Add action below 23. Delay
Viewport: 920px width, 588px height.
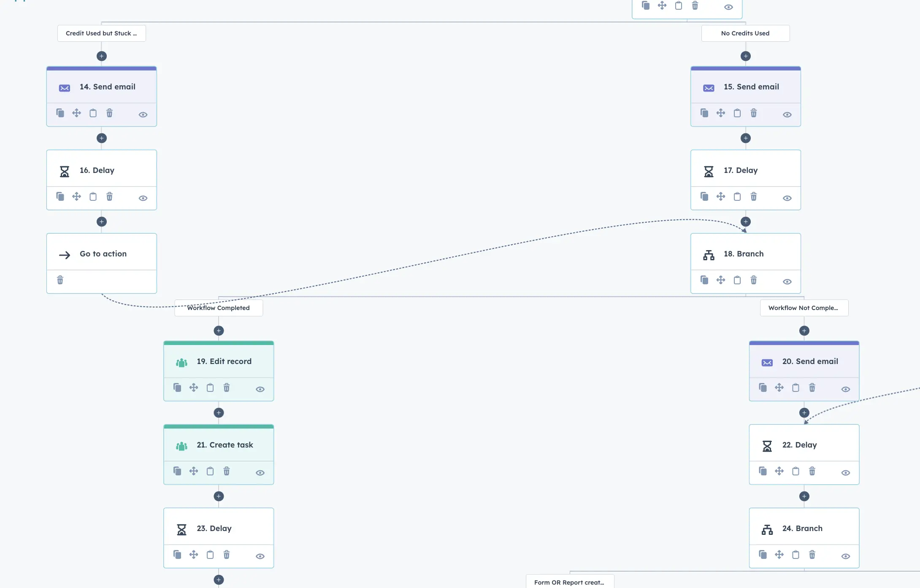pos(219,580)
